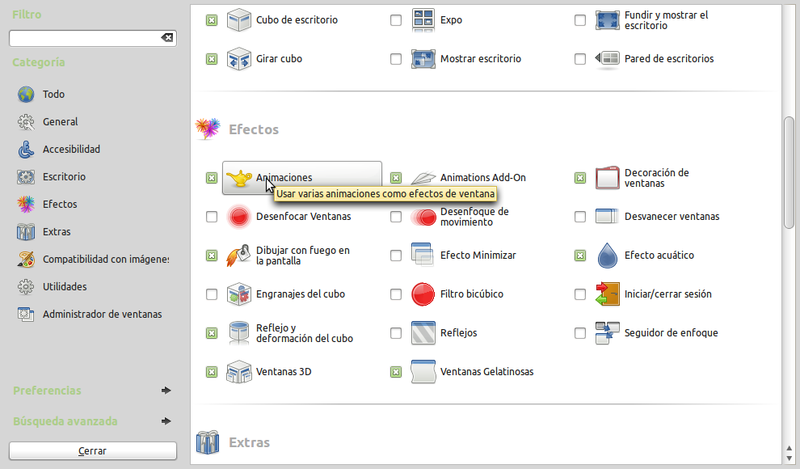Clear the Filtro search field icon
The width and height of the screenshot is (800, 469).
[x=167, y=37]
